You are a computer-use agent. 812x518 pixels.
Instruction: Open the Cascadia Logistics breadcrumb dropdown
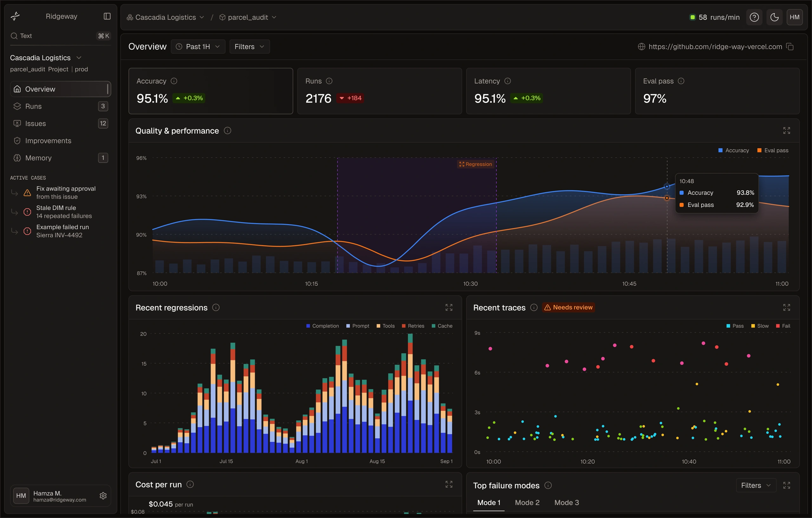pyautogui.click(x=165, y=17)
